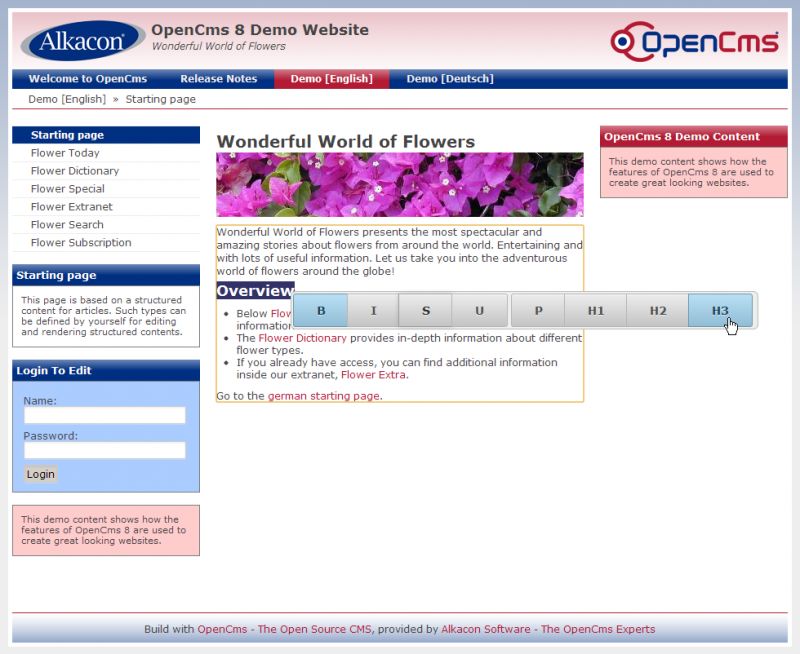This screenshot has height=654, width=800.
Task: Click the OpenCms logo in header
Action: click(x=694, y=41)
